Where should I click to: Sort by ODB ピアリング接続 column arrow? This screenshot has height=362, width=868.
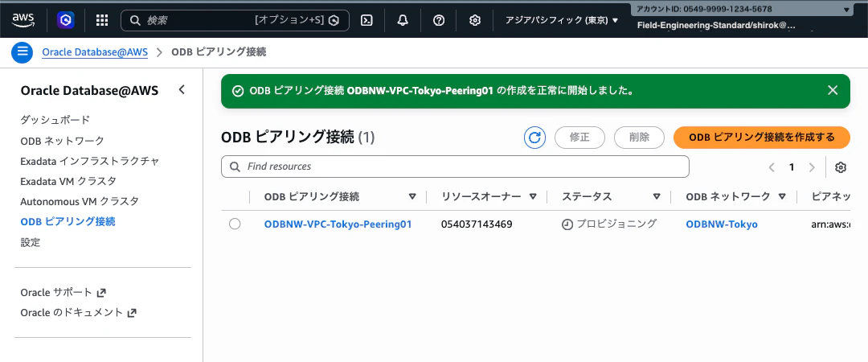click(411, 197)
